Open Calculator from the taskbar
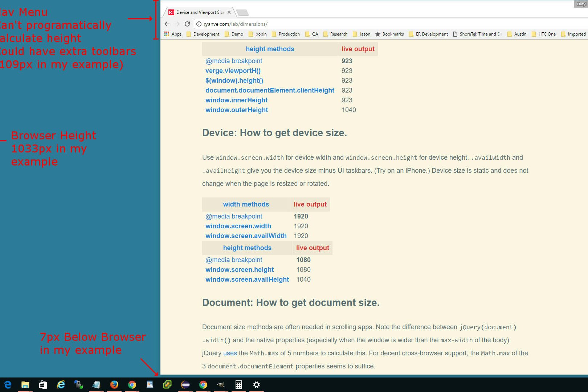Image resolution: width=588 pixels, height=392 pixels. (238, 385)
